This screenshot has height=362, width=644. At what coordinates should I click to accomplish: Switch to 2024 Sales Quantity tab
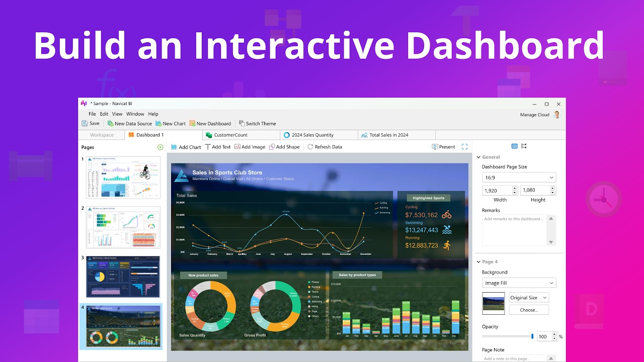tap(319, 135)
